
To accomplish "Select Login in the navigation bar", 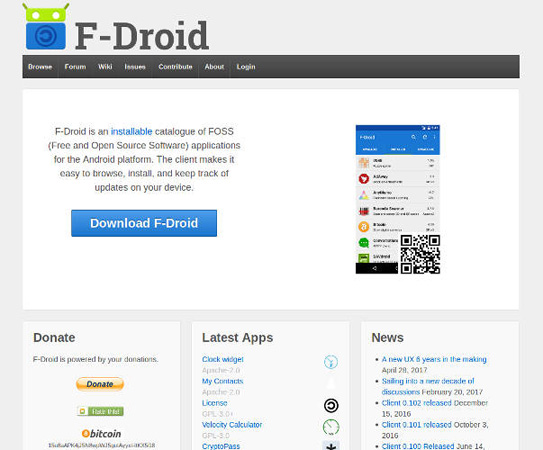I will pos(246,67).
